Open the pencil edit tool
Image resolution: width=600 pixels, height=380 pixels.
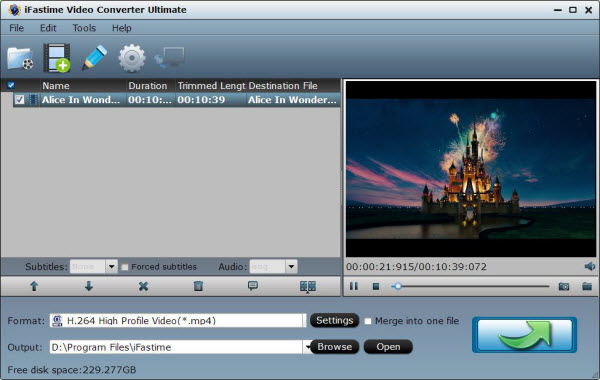pyautogui.click(x=94, y=58)
